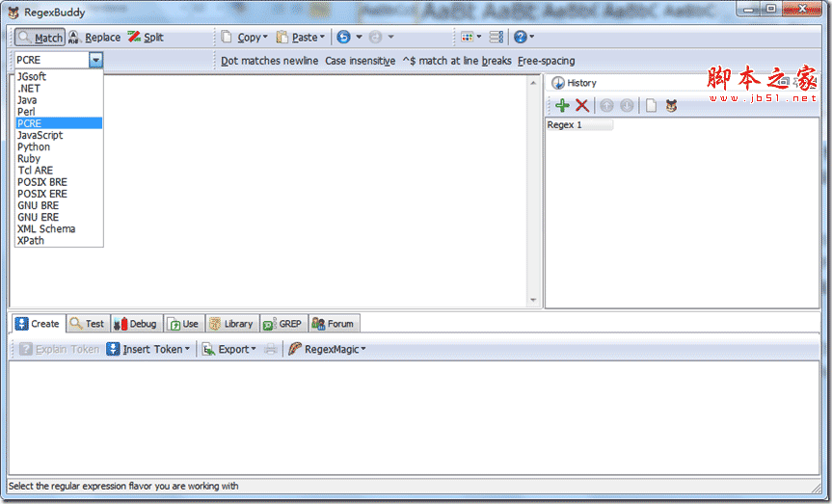This screenshot has width=832, height=504.
Task: Click the preferences list icon
Action: click(x=497, y=37)
